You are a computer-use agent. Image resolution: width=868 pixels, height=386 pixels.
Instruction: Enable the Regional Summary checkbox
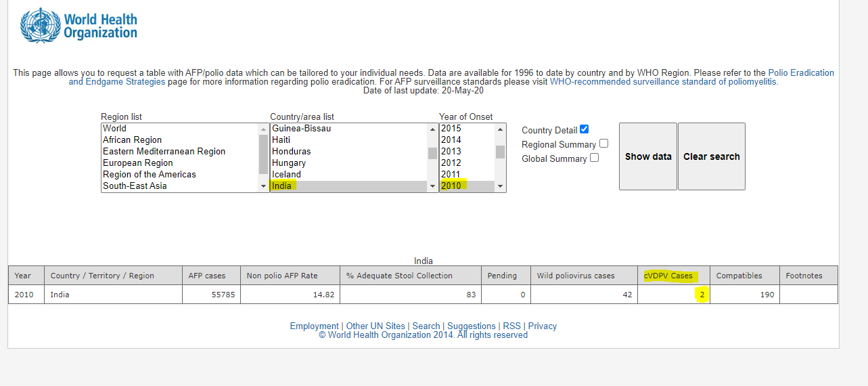click(603, 144)
